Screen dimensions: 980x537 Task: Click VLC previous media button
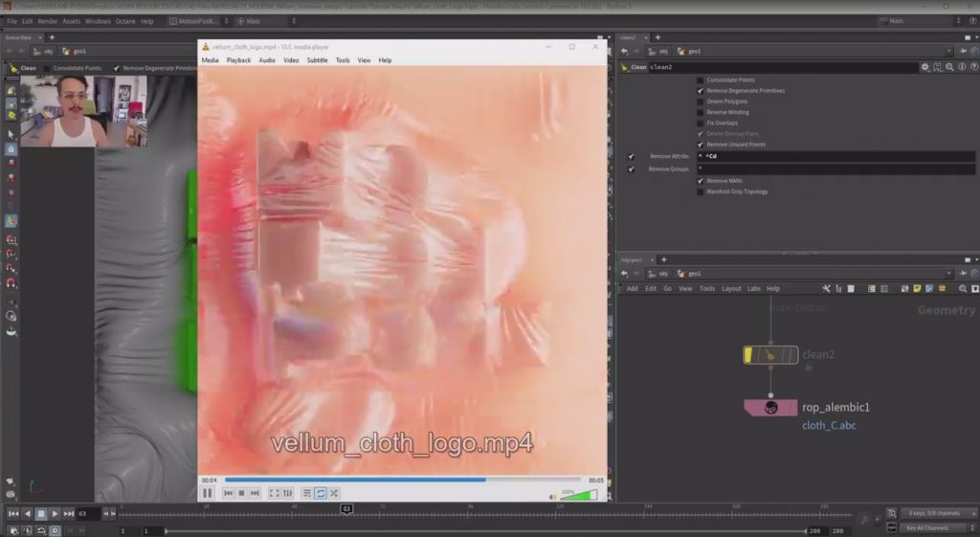[x=228, y=493]
